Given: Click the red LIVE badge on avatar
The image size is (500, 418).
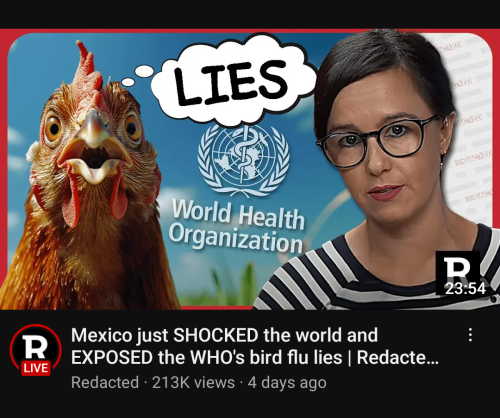Looking at the screenshot, I should [x=36, y=368].
